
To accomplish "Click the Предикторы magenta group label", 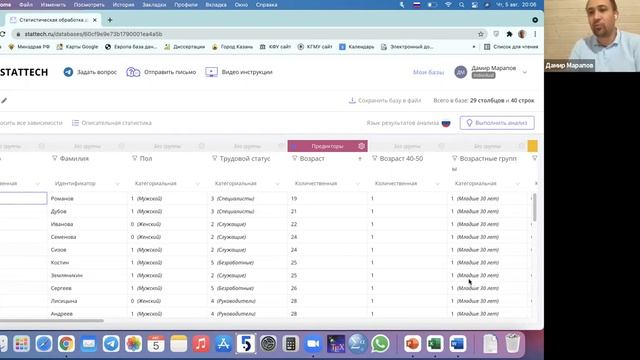I will pos(327,146).
